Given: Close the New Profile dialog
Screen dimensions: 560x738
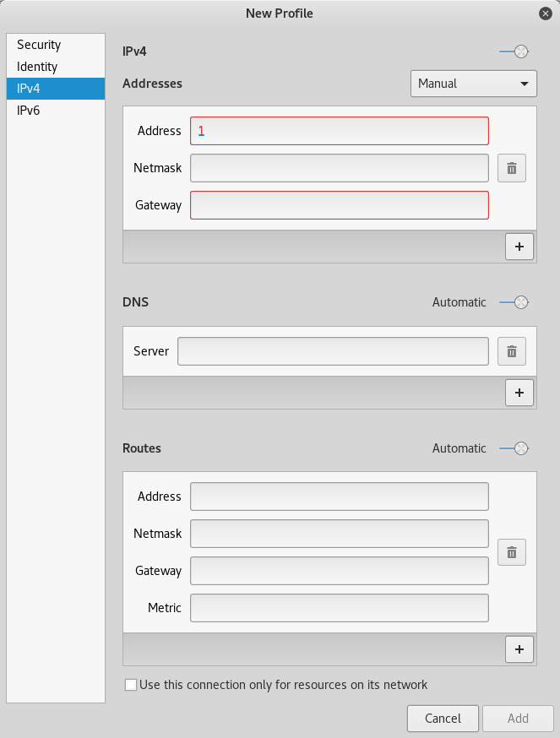Looking at the screenshot, I should (x=546, y=14).
